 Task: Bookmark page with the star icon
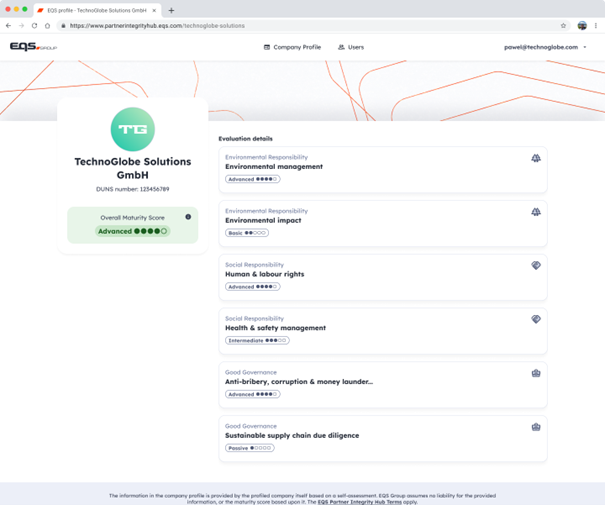point(563,25)
